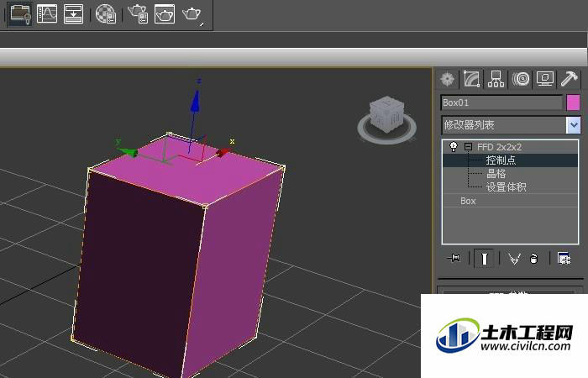The height and width of the screenshot is (378, 588).
Task: Click the blue Z axis gizmo arrow
Action: (x=195, y=102)
